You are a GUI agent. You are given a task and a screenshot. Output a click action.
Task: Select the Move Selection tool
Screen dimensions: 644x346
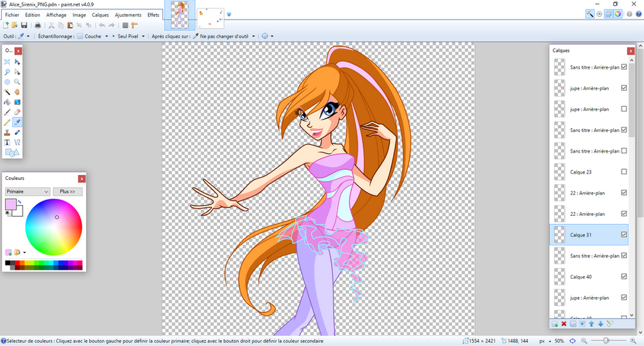(x=17, y=72)
